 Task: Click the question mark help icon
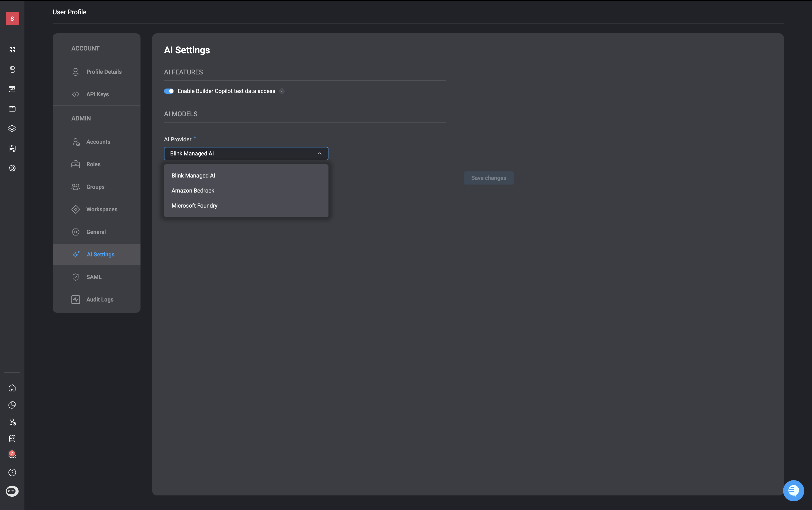point(12,473)
